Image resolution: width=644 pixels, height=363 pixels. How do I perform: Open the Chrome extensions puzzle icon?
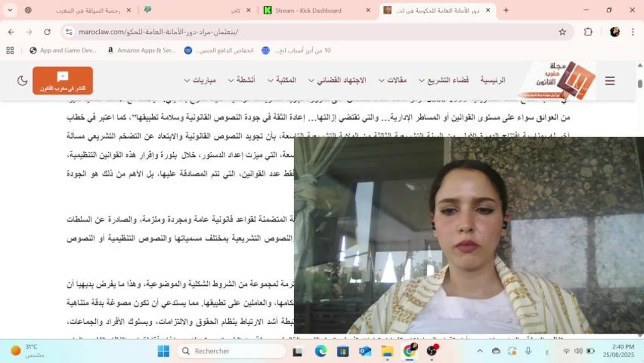pos(588,32)
